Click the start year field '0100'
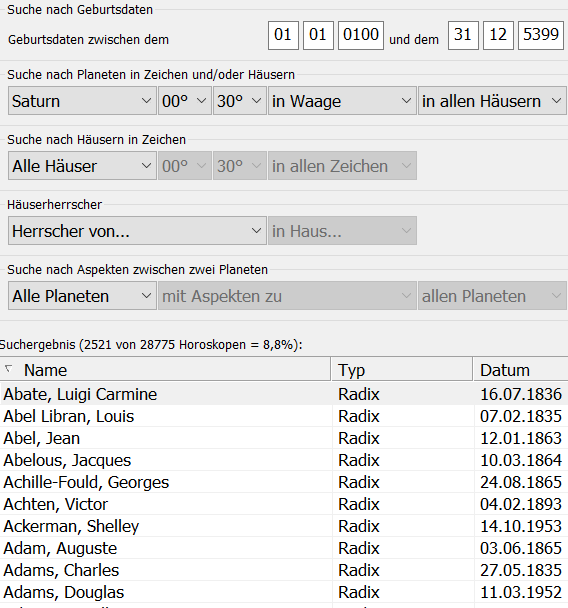568x608 pixels. pos(361,35)
